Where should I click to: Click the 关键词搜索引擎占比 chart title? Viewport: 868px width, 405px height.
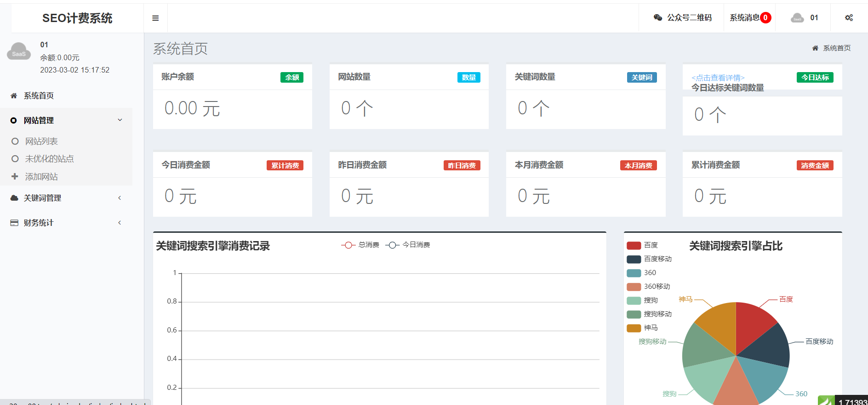[x=736, y=246]
